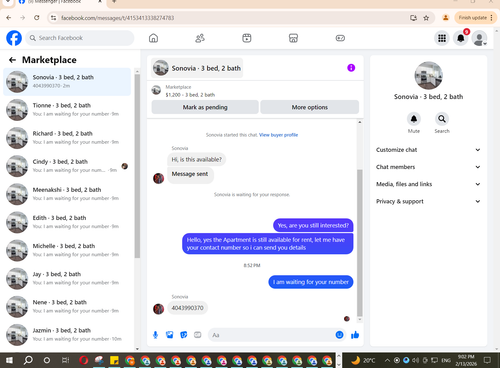This screenshot has height=368, width=500.
Task: Click the $1,200 listing price line
Action: click(x=190, y=95)
